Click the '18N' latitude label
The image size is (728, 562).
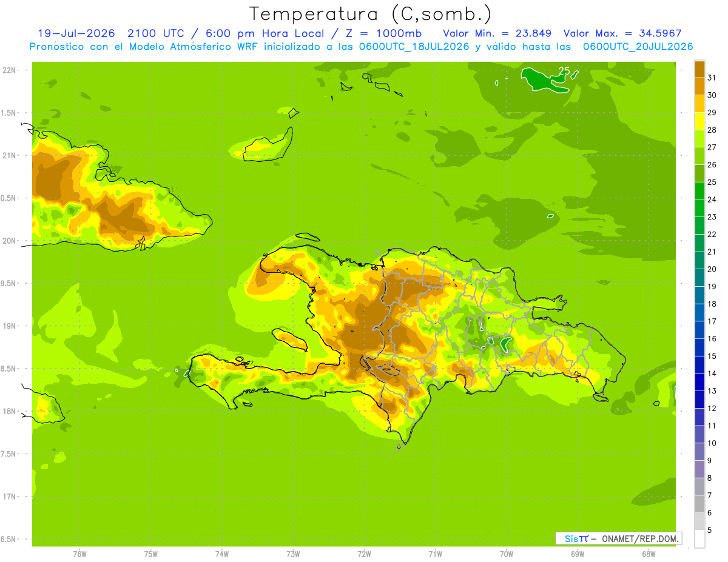coord(10,411)
